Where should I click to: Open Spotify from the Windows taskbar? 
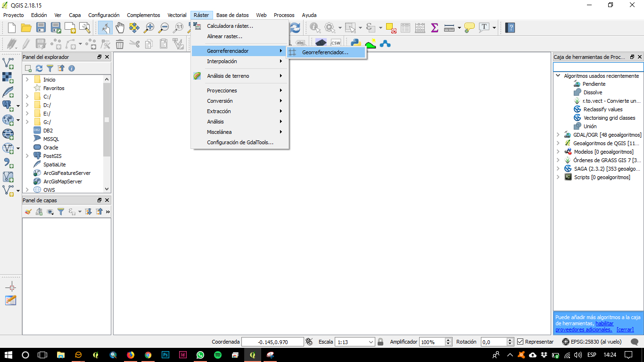218,355
